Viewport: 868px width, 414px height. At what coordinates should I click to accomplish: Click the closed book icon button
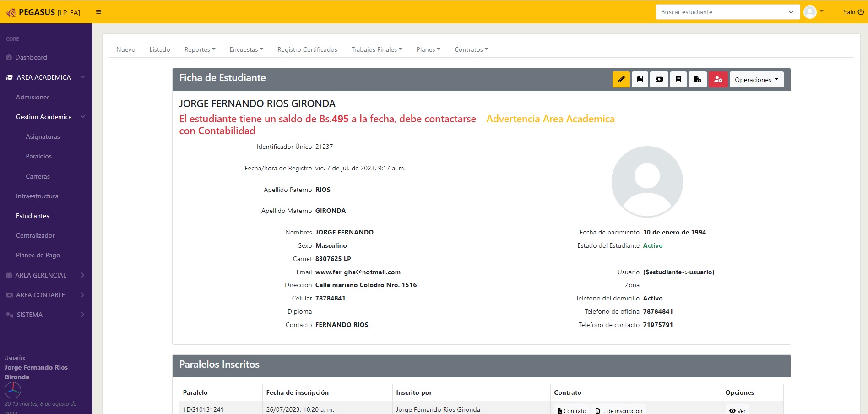click(x=678, y=79)
